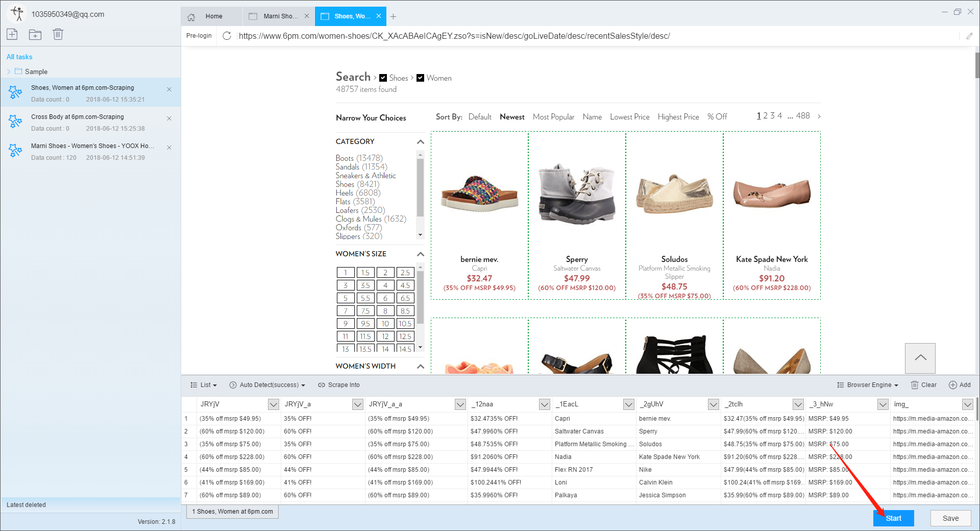Viewport: 980px width, 531px height.
Task: Click the new task plus icon
Action: pyautogui.click(x=12, y=34)
